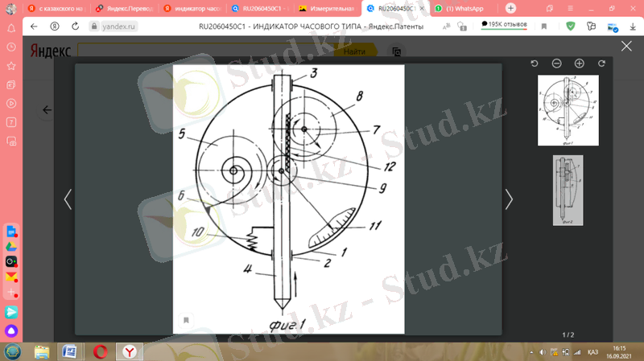Viewport: 644px width, 361px height.
Task: Click the Найти search button
Action: pyautogui.click(x=354, y=51)
